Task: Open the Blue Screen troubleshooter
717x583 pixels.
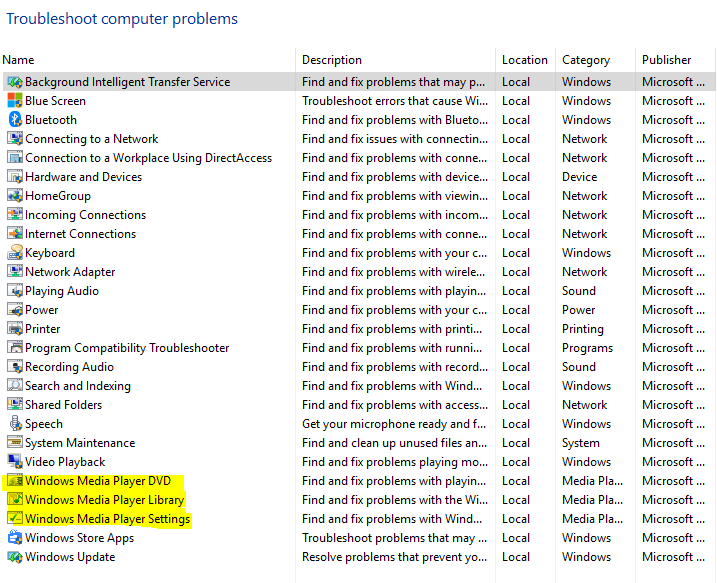Action: click(55, 101)
